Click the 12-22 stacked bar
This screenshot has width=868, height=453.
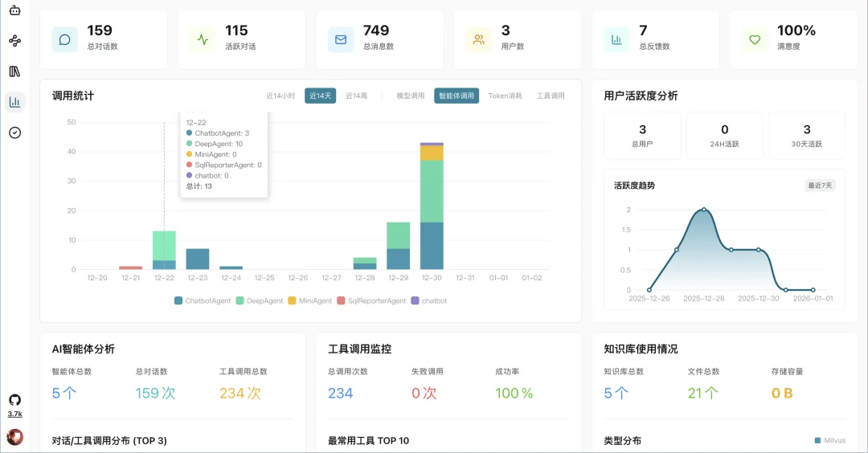point(164,250)
